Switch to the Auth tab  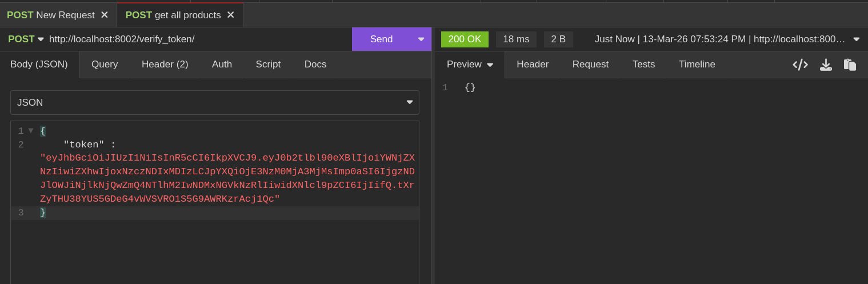point(222,65)
